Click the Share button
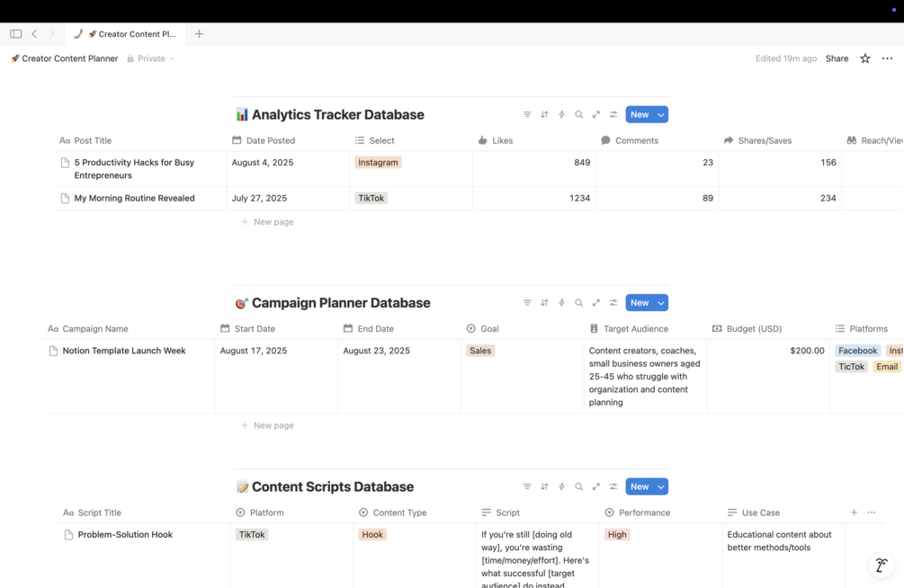Image resolution: width=904 pixels, height=588 pixels. (837, 58)
